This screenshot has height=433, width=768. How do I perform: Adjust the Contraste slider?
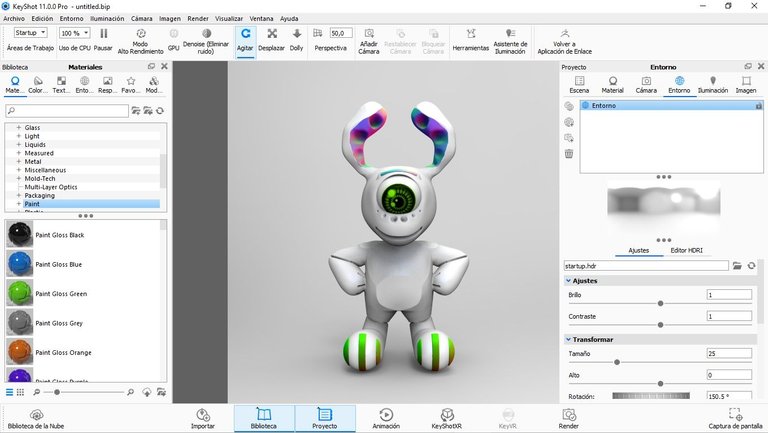(x=660, y=325)
